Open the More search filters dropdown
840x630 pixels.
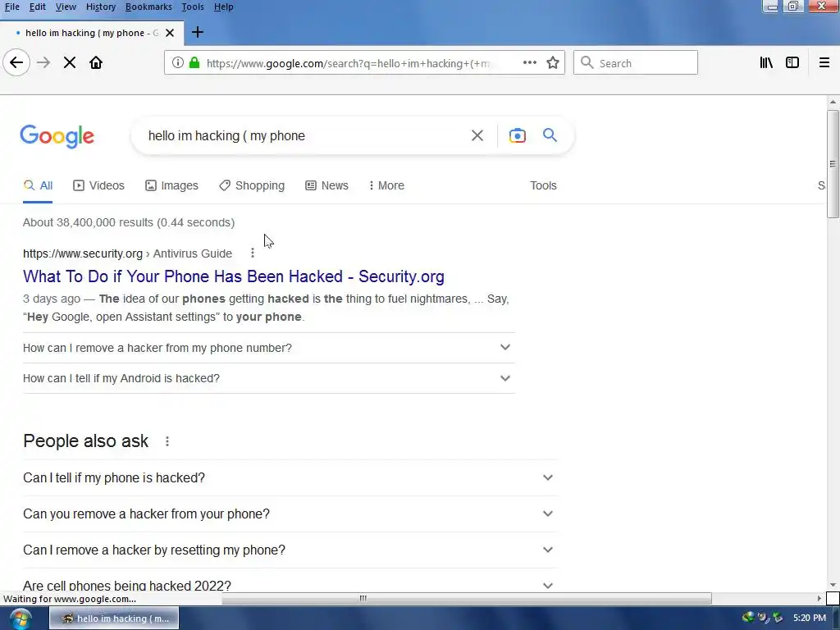coord(386,185)
